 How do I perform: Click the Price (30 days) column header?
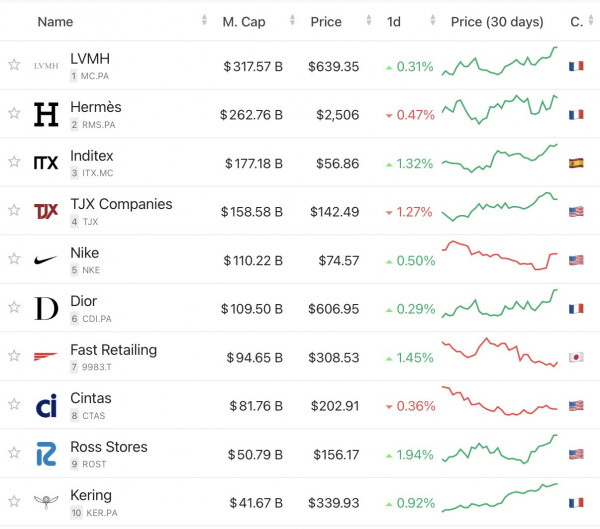[497, 21]
